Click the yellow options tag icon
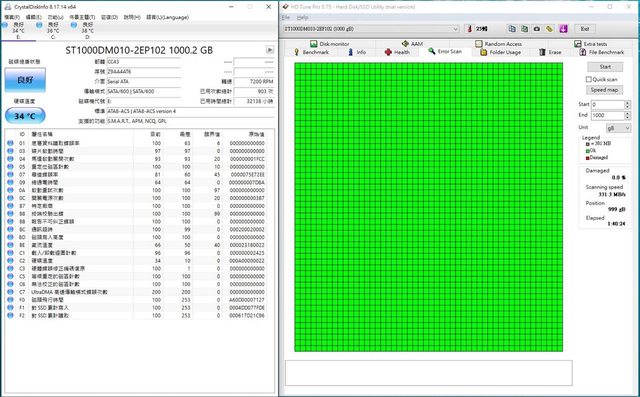640x397 pixels. click(x=549, y=29)
